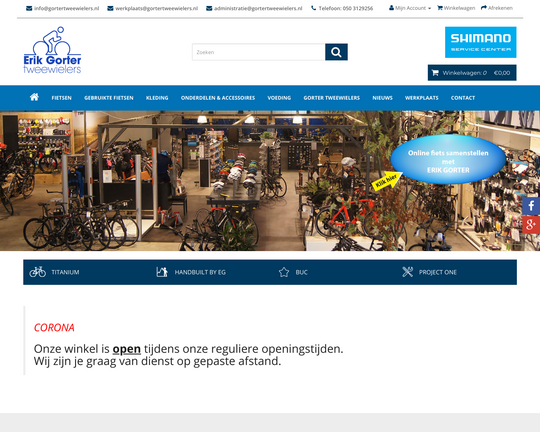Click the BUC category link
This screenshot has height=432, width=540.
[x=301, y=272]
